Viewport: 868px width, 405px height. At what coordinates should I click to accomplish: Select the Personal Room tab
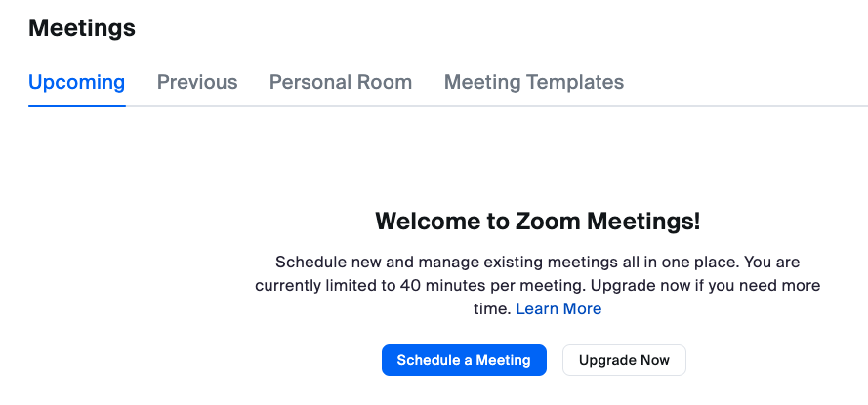tap(340, 82)
